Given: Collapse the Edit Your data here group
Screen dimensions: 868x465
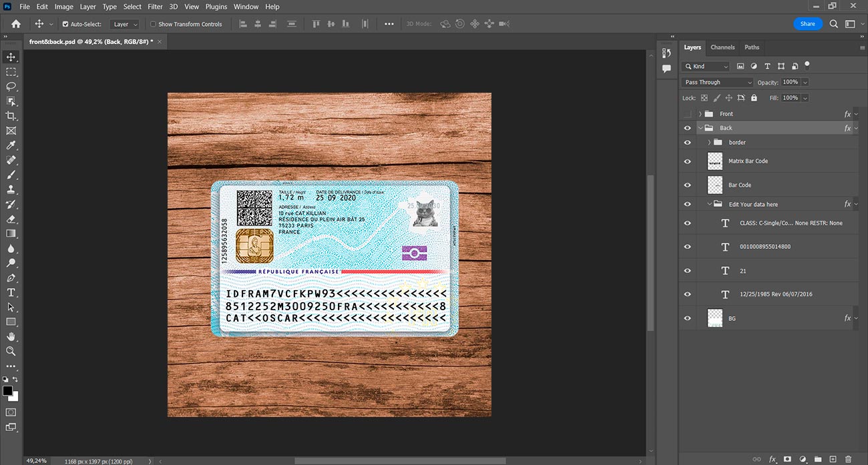Looking at the screenshot, I should 709,204.
